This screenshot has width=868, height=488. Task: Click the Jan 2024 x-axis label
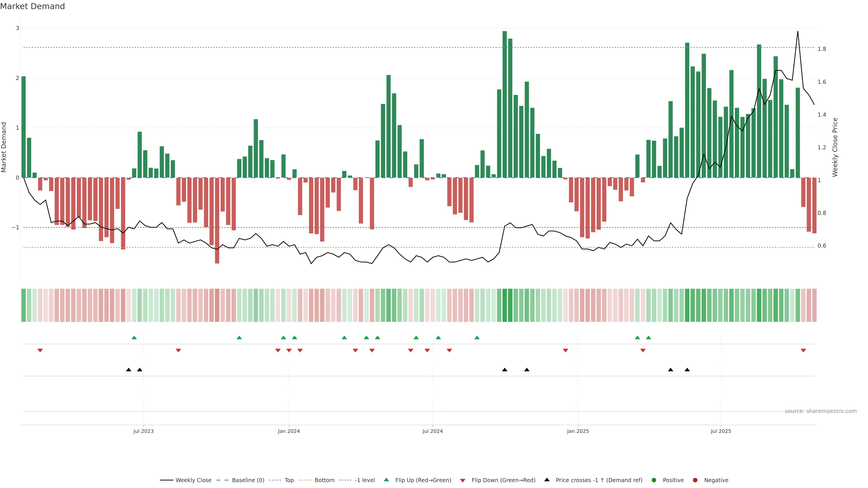289,431
